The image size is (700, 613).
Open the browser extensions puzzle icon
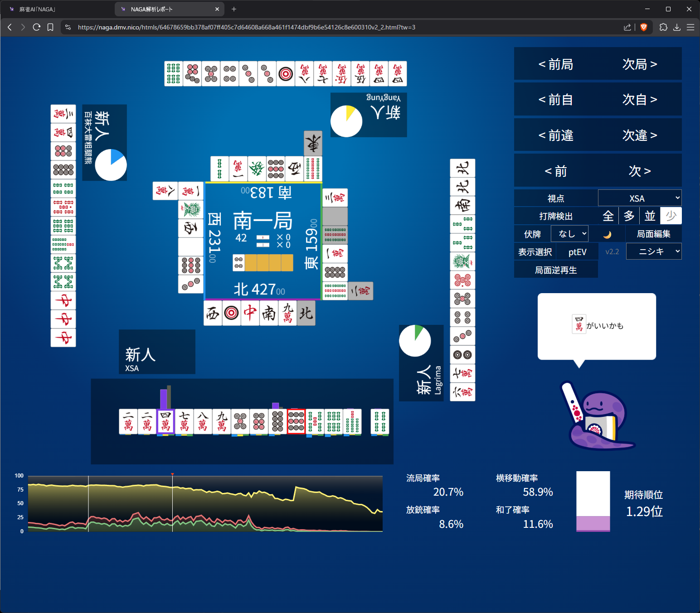pos(663,27)
